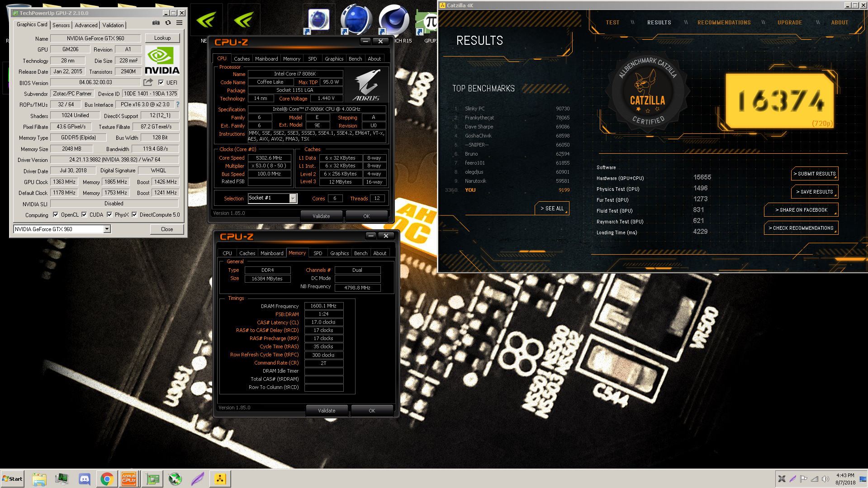Viewport: 868px width, 488px height.
Task: Click the GPU-Z refresh icon
Action: pyautogui.click(x=168, y=23)
